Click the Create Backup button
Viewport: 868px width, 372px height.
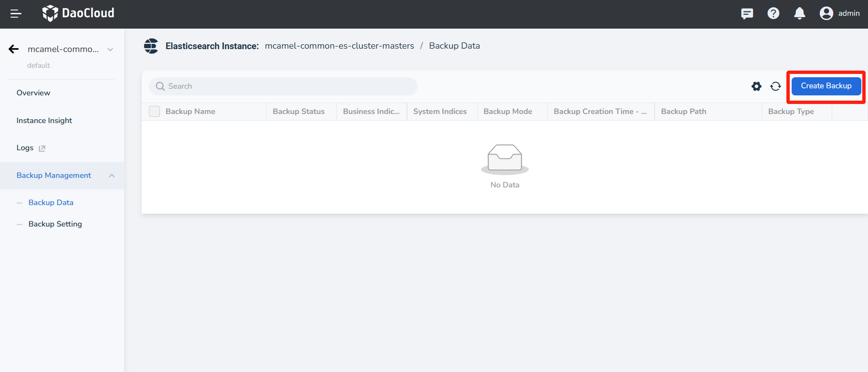[826, 86]
